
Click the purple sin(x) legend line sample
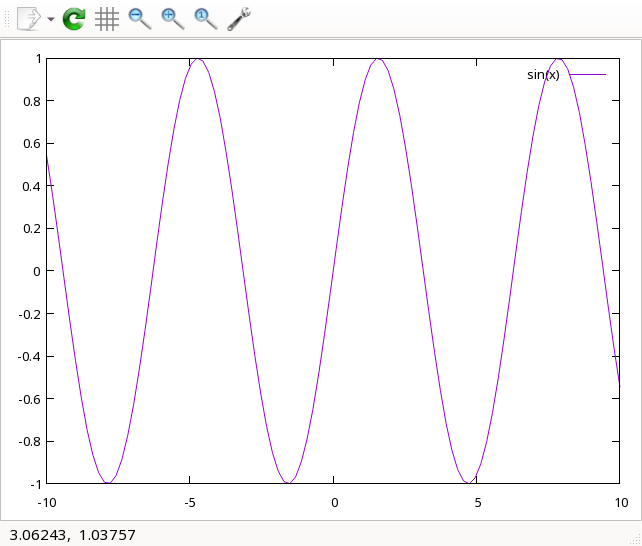[588, 74]
